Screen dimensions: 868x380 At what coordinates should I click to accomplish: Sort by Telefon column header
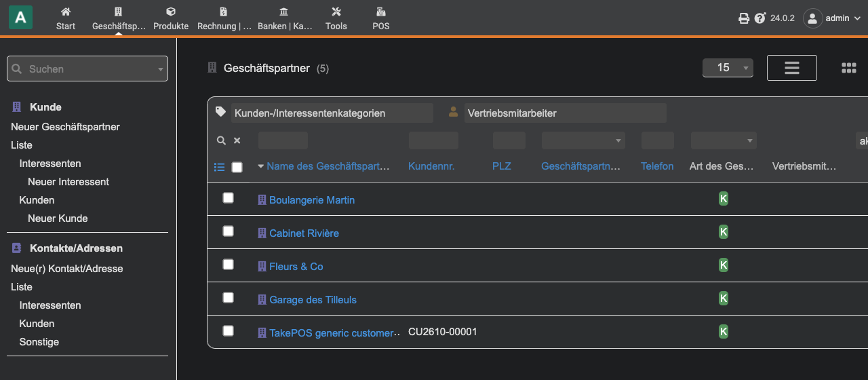(x=657, y=166)
